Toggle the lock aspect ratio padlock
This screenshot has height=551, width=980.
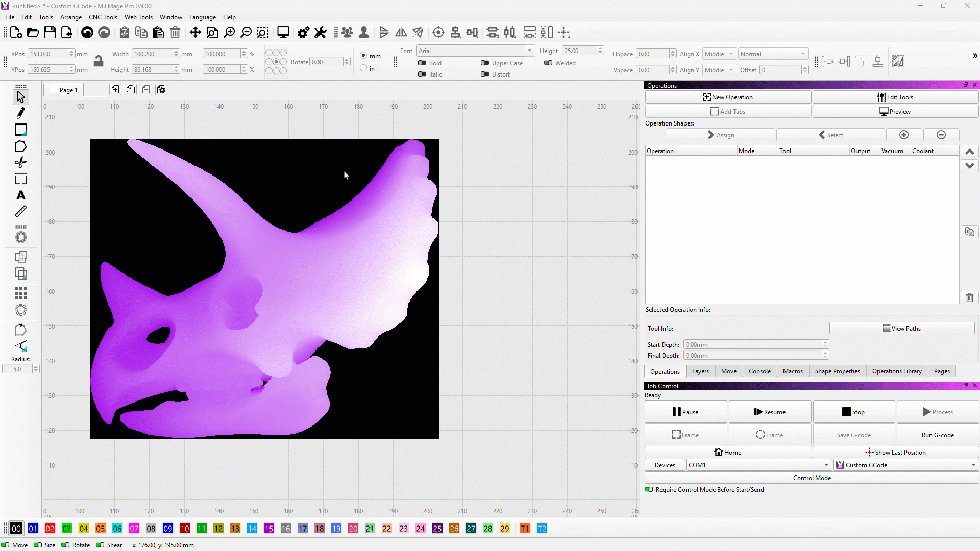tap(99, 61)
